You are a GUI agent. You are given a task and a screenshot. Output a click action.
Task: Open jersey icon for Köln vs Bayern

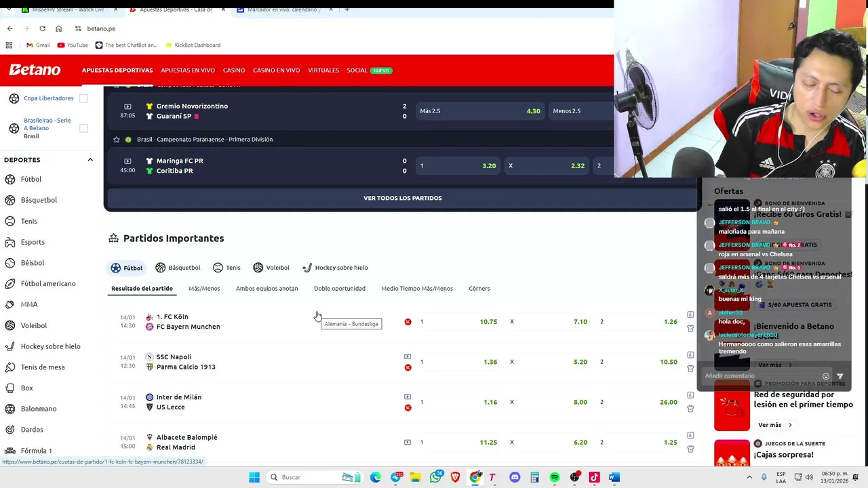690,329
